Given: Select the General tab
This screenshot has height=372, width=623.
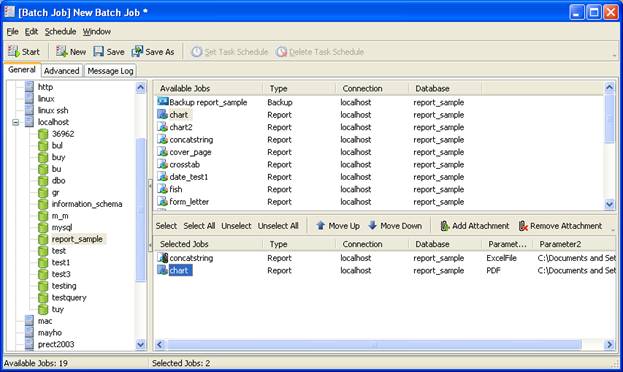Looking at the screenshot, I should [x=22, y=70].
